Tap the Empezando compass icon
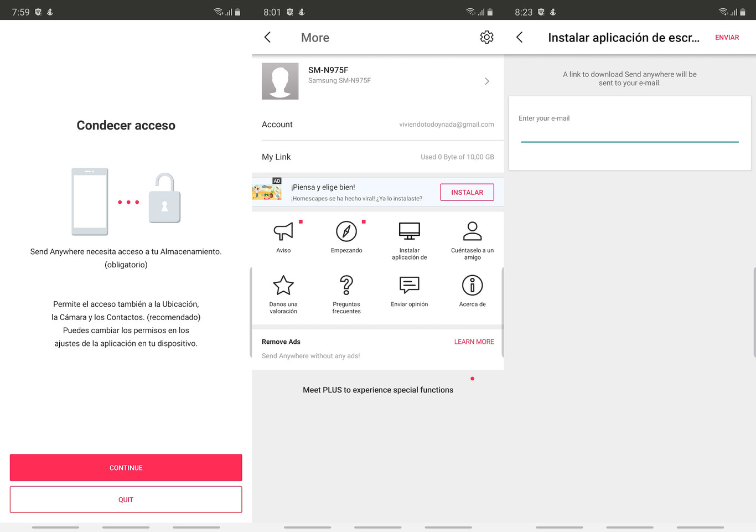Screen dimensions: 756x532 pos(346,231)
